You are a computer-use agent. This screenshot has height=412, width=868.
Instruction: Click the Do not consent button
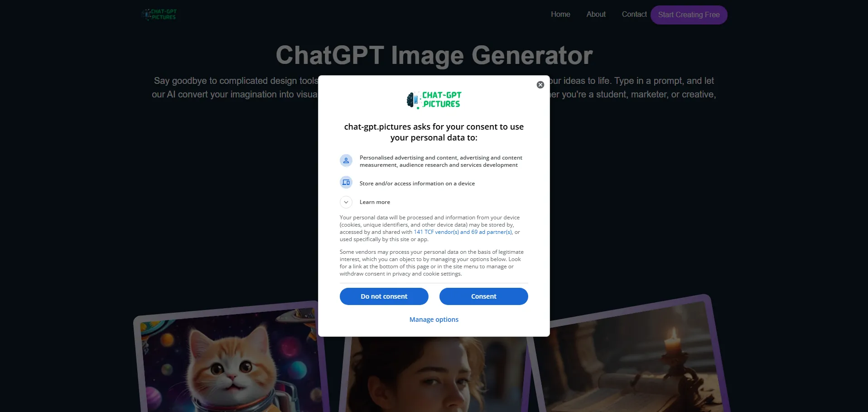pyautogui.click(x=384, y=296)
